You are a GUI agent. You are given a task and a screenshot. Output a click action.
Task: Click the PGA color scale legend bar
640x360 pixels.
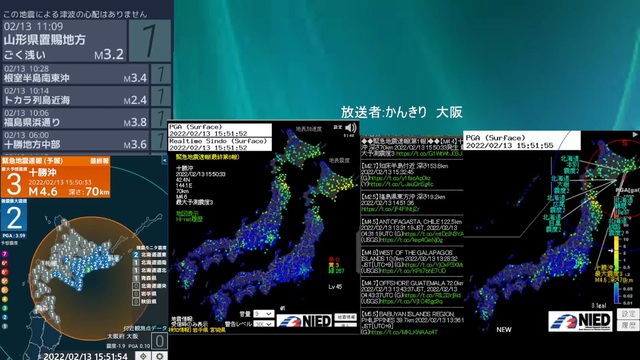coord(616,269)
